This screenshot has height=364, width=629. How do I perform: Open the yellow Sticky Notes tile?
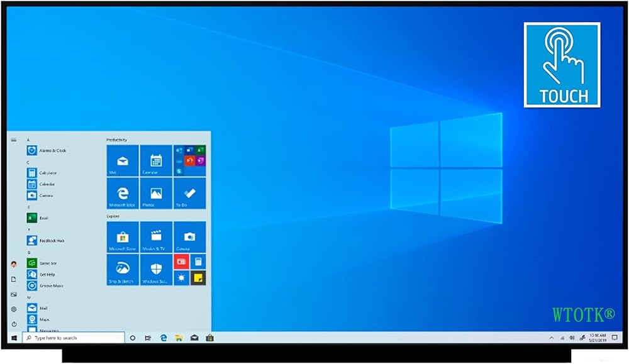pos(198,278)
